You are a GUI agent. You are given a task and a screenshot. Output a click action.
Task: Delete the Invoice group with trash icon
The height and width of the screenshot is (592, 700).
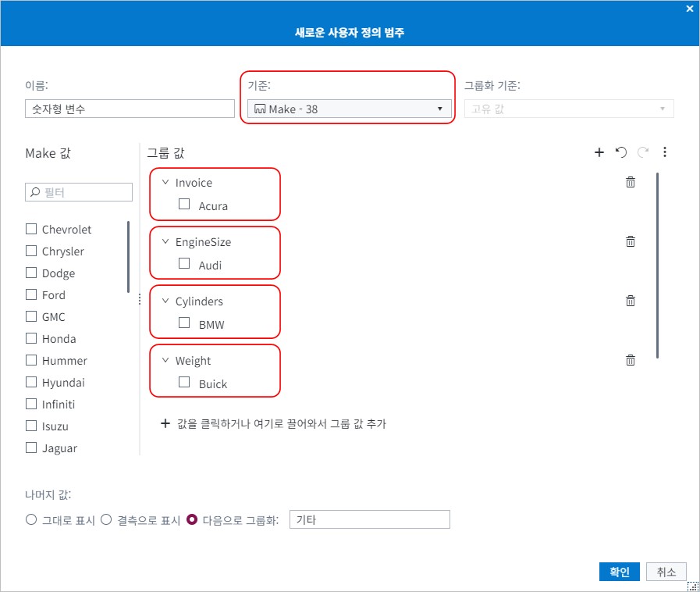pos(631,182)
